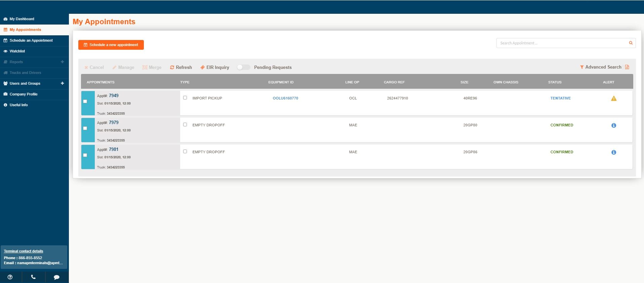
Task: Check the IMPORT PICKUP row checkbox
Action: 185,98
